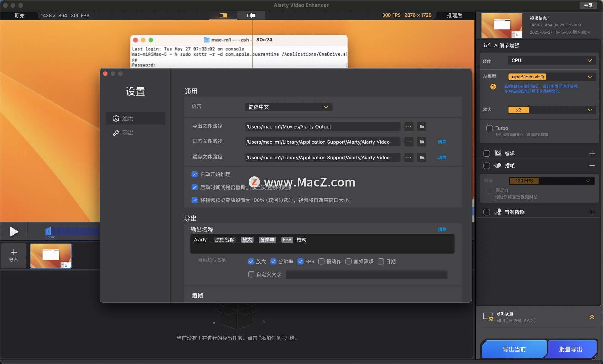Select the imported video thumbnail in strip
The image size is (603, 364).
[x=51, y=256]
